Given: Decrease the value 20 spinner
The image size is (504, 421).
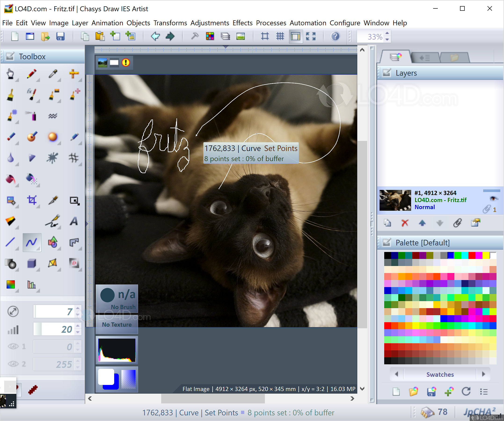Looking at the screenshot, I should (x=78, y=332).
